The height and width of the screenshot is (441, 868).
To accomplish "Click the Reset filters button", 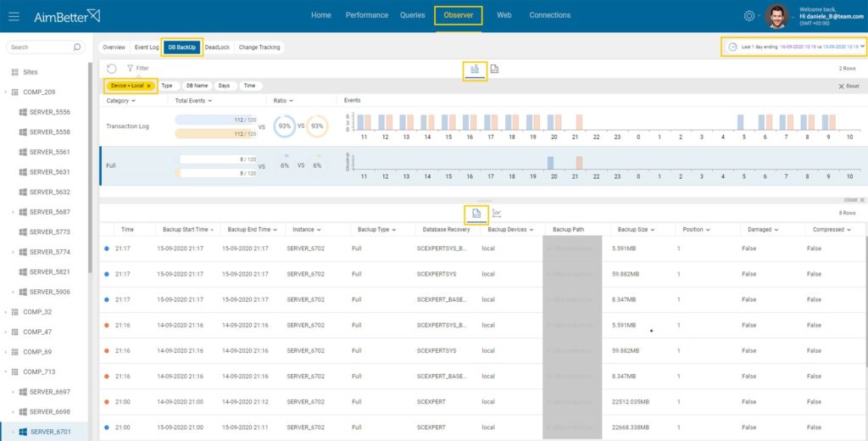I will click(x=849, y=87).
